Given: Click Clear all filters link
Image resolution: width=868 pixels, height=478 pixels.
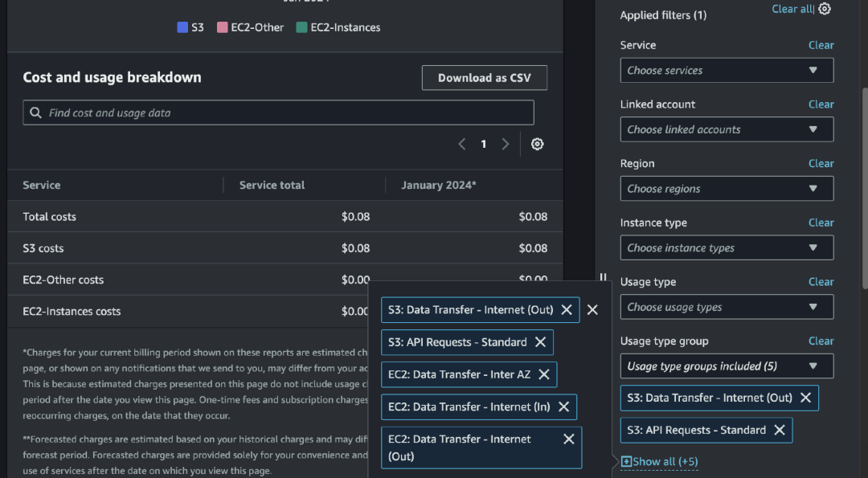Looking at the screenshot, I should 792,9.
